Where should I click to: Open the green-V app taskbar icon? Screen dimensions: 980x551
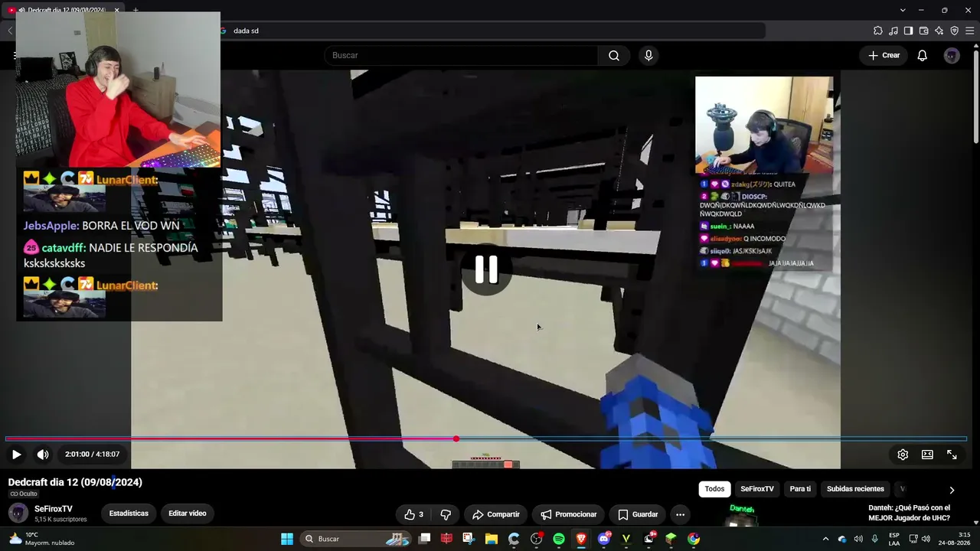point(626,539)
